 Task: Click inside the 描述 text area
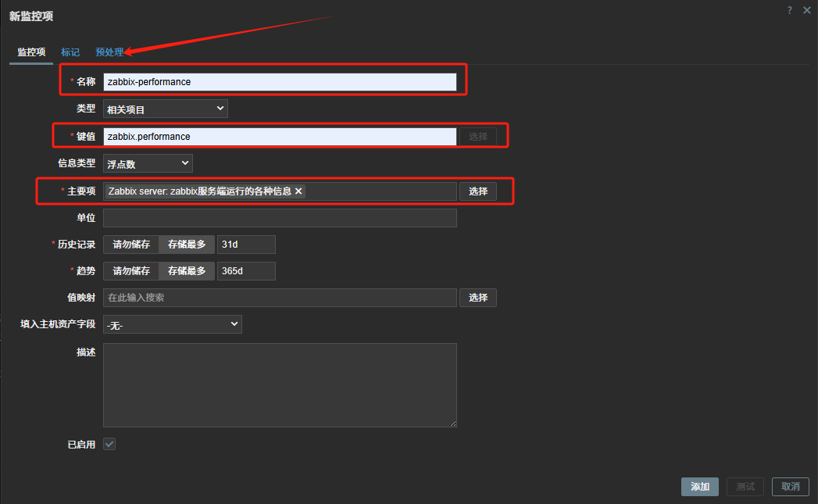coord(280,385)
